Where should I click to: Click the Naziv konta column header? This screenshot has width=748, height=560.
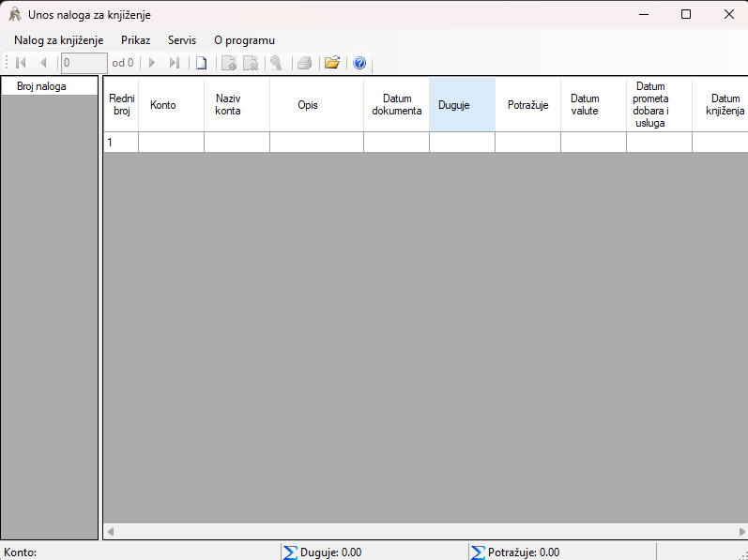pyautogui.click(x=237, y=105)
